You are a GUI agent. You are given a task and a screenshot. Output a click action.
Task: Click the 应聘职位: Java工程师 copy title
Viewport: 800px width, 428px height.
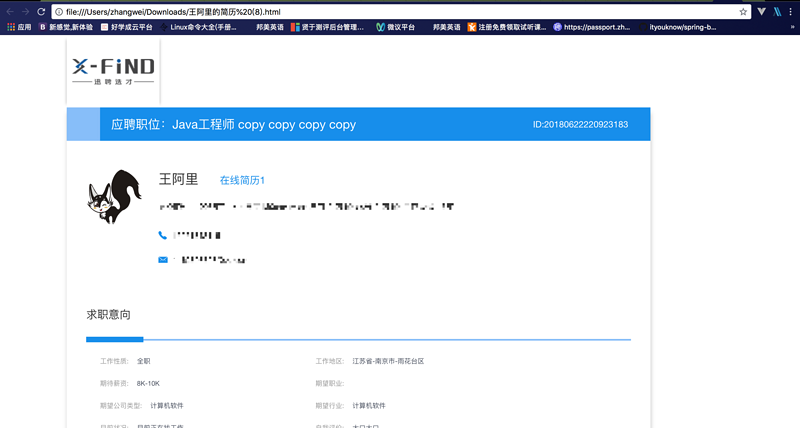(234, 124)
